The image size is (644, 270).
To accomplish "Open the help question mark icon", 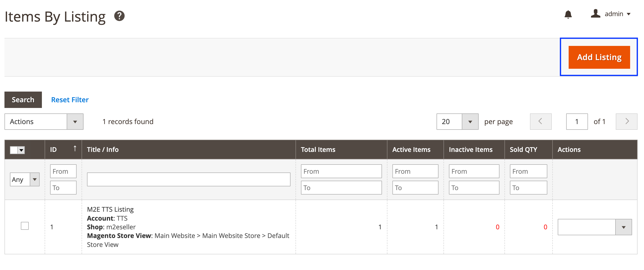I will [x=119, y=16].
